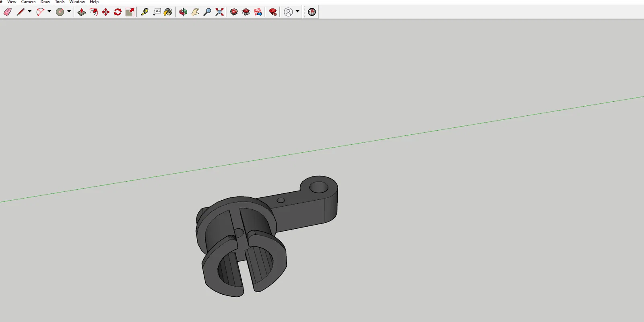
Task: Open the Extension Manager ruby icon
Action: 273,12
